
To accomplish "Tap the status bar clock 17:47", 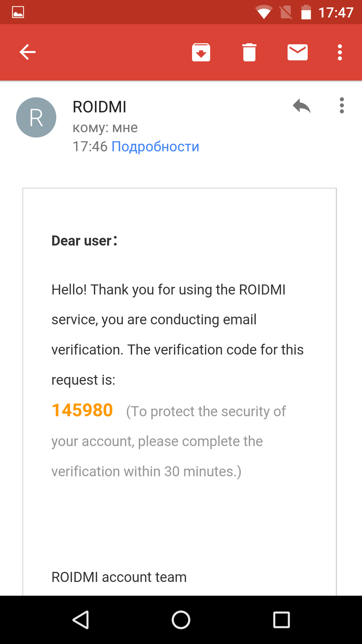I will [336, 13].
